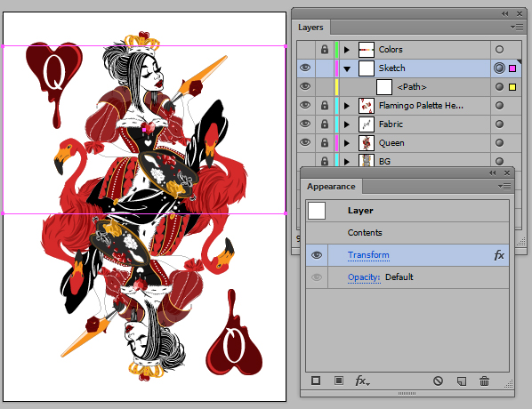
Task: Select the Layer row in Appearance
Action: (407, 211)
